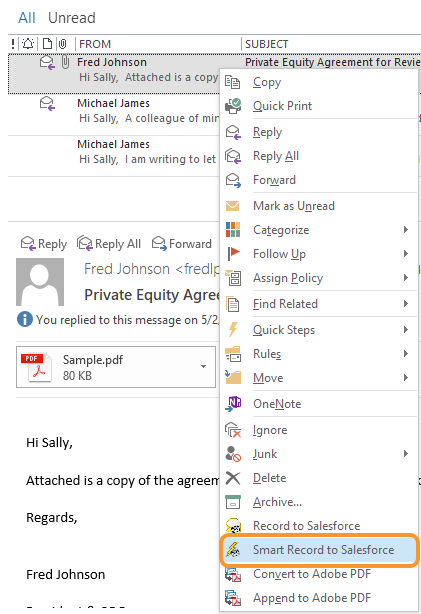Click the Archive box icon
Screen dimensions: 421x614
coord(233,502)
